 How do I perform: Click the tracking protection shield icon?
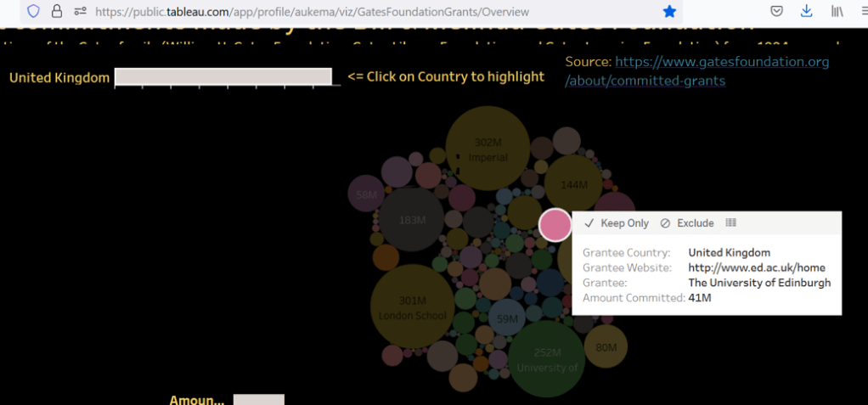click(x=33, y=12)
